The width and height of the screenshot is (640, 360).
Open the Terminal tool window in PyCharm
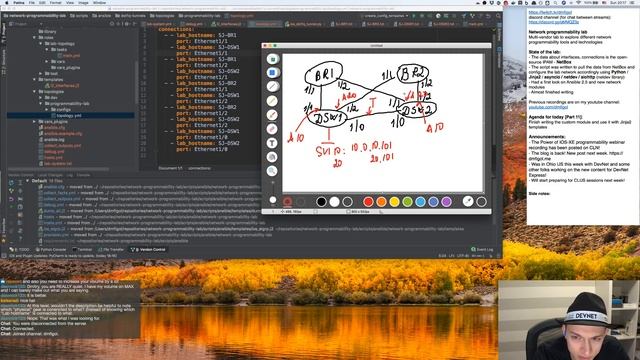(x=82, y=249)
